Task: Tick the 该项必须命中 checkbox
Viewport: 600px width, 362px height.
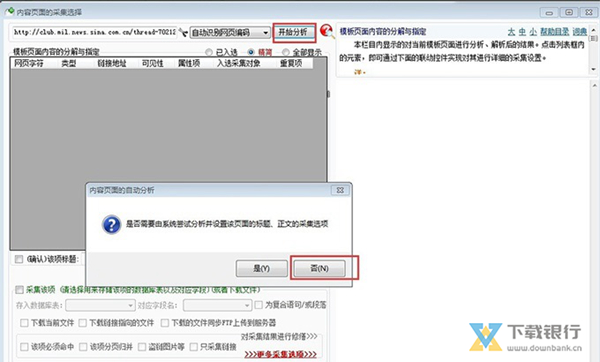Action: [24, 347]
